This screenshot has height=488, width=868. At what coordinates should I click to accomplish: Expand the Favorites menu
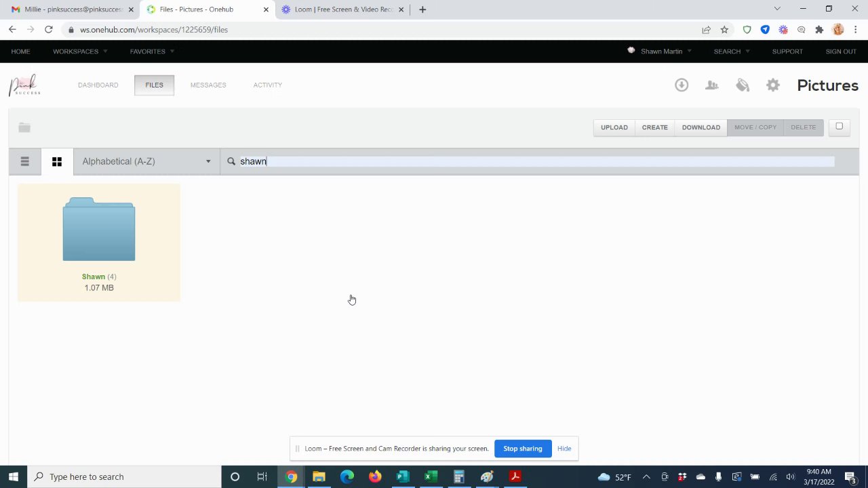(x=152, y=52)
